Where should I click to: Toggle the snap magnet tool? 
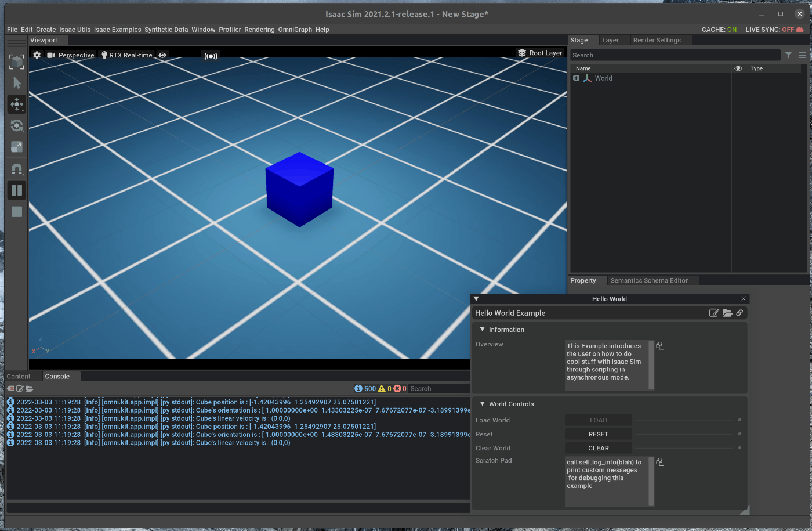(17, 169)
